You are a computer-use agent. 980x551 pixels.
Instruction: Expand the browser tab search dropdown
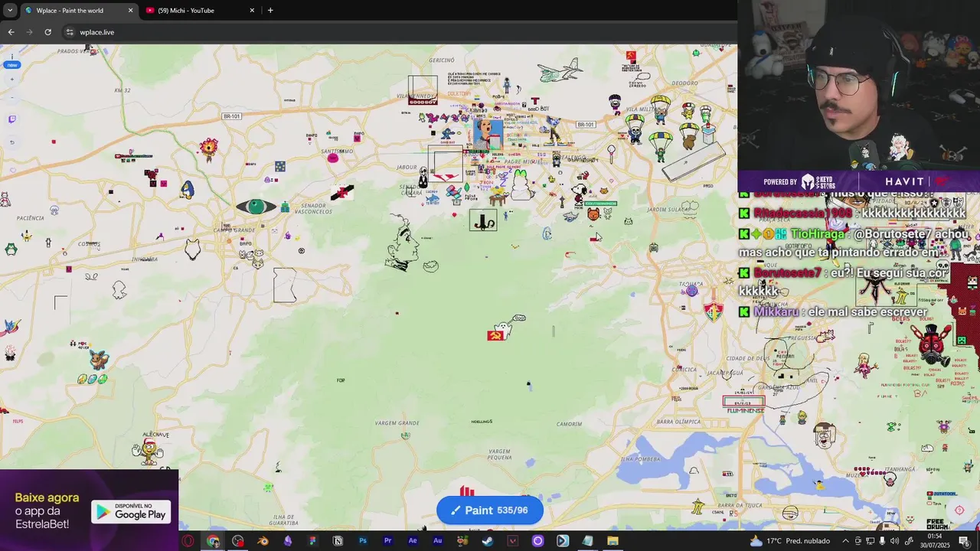(x=9, y=11)
